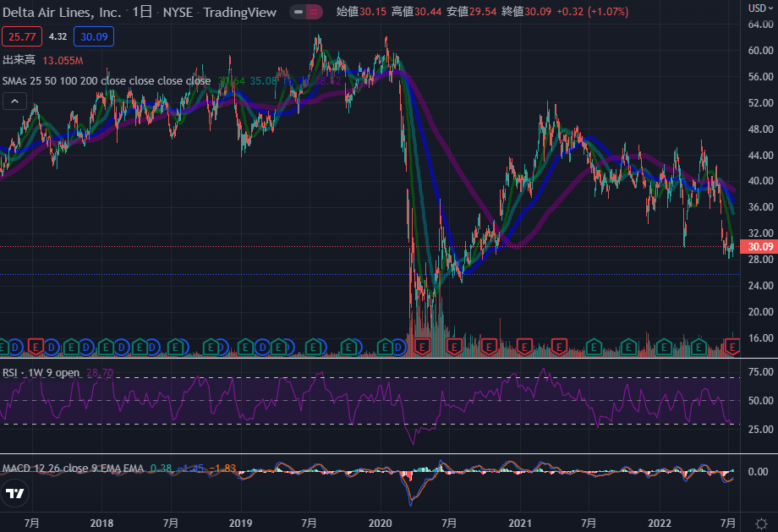Open the USD currency dropdown
This screenshot has width=778, height=532.
(x=760, y=8)
